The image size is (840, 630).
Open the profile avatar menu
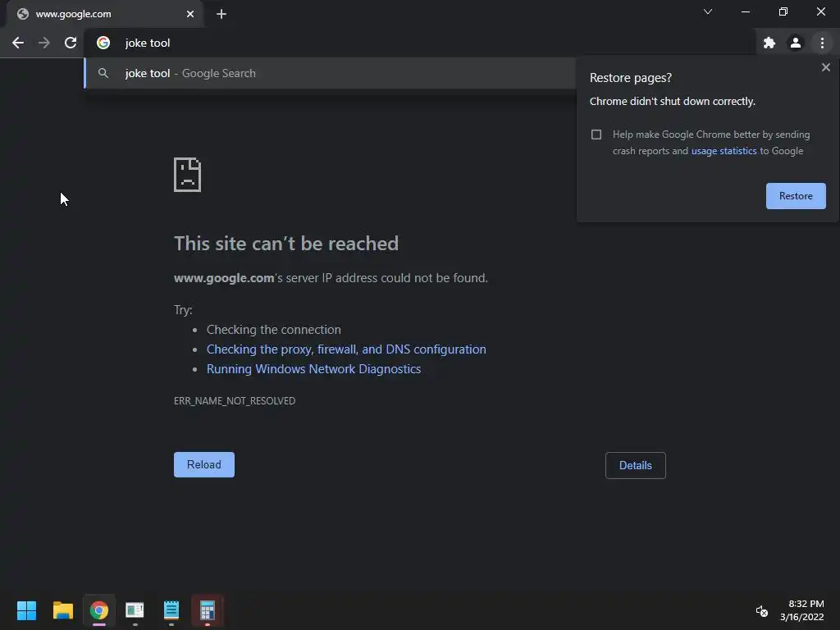(x=796, y=43)
